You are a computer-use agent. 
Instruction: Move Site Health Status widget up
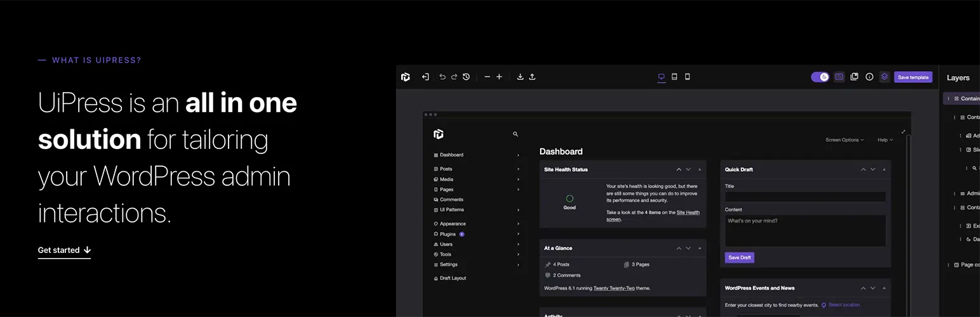pos(679,169)
